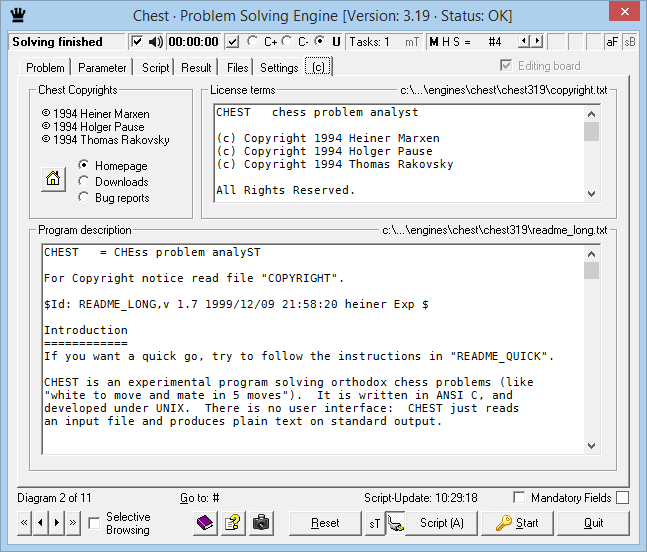Click License terms scrollbar up arrow
Image resolution: width=647 pixels, height=552 pixels.
point(591,114)
